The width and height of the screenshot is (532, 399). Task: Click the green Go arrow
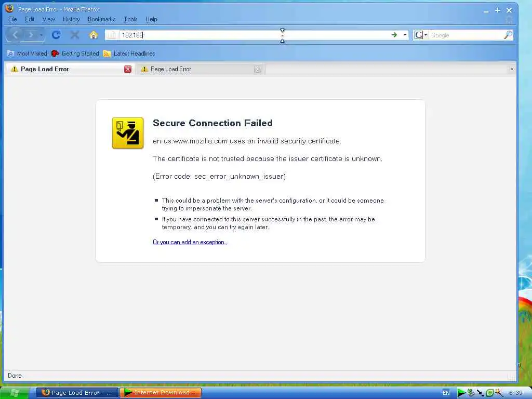(394, 35)
